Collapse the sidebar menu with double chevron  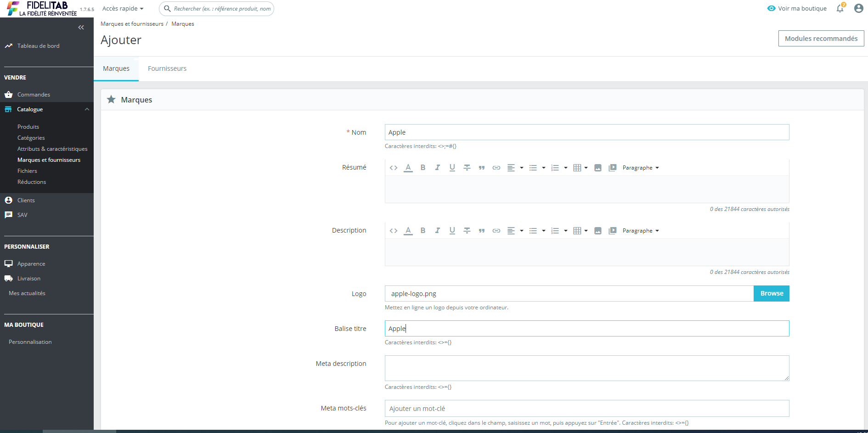click(81, 28)
